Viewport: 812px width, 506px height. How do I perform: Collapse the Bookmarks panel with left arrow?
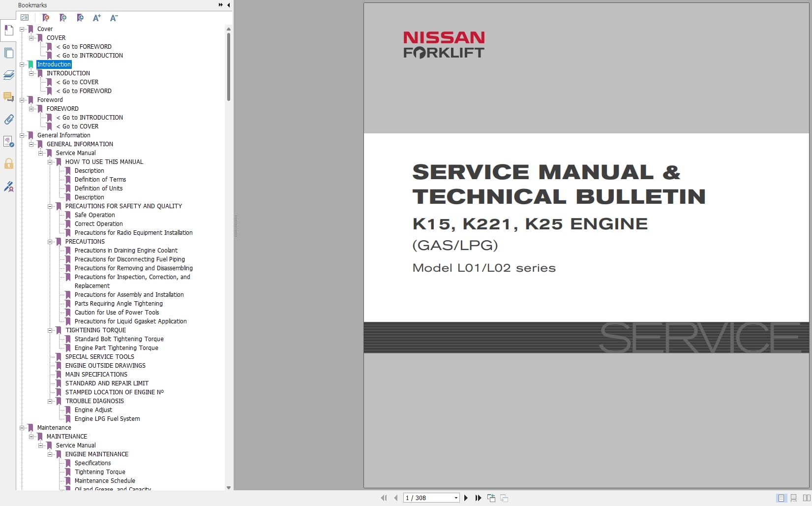point(228,5)
